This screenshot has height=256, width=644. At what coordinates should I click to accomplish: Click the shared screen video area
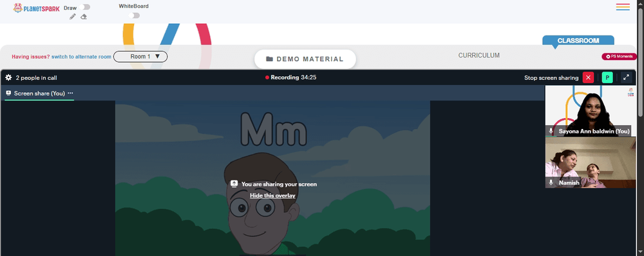[272, 178]
